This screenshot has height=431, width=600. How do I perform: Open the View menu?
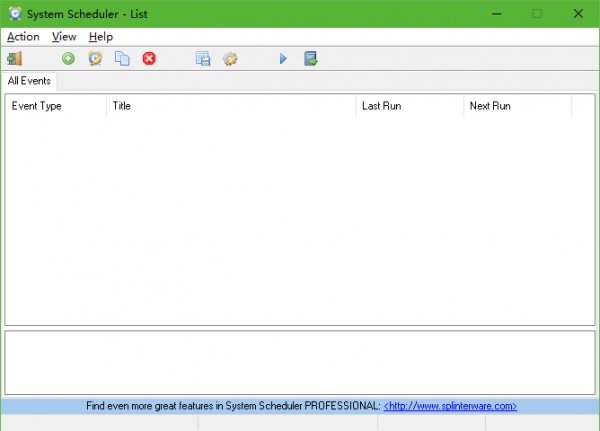pyautogui.click(x=64, y=37)
